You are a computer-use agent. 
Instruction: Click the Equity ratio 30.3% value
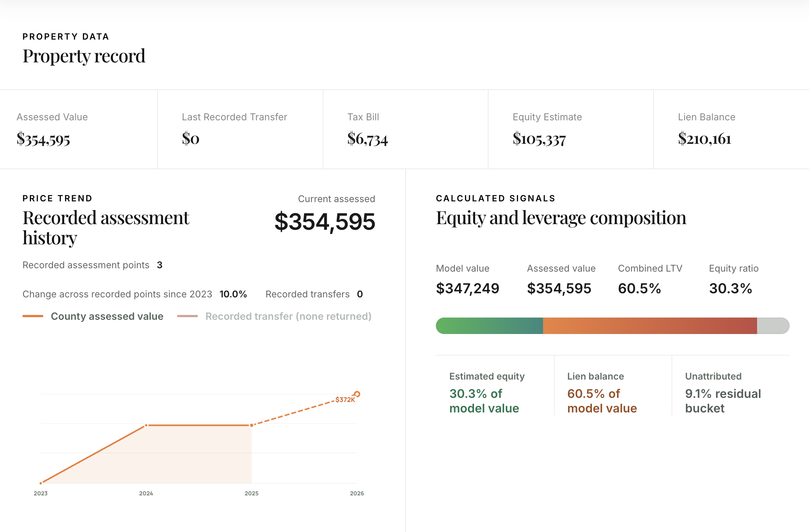(x=731, y=288)
